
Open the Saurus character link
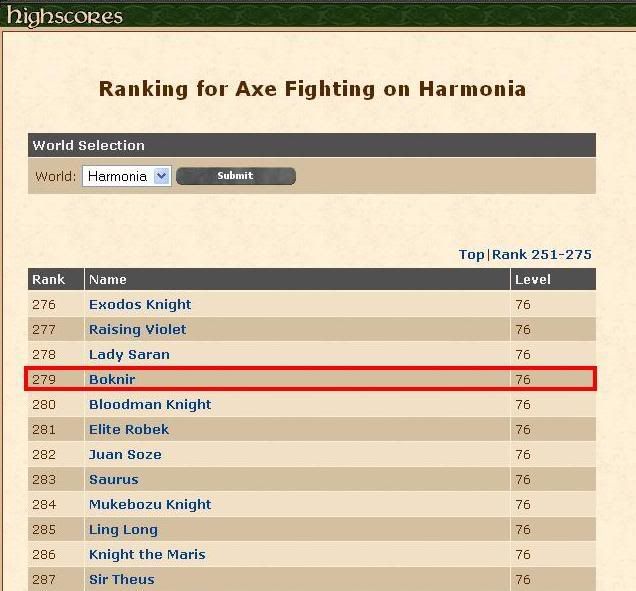pyautogui.click(x=114, y=479)
